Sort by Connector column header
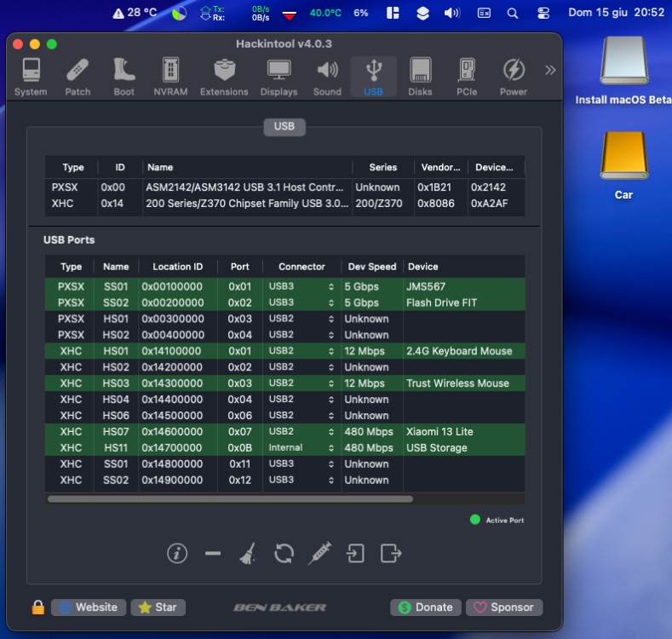Viewport: 672px width, 639px height. [x=302, y=267]
